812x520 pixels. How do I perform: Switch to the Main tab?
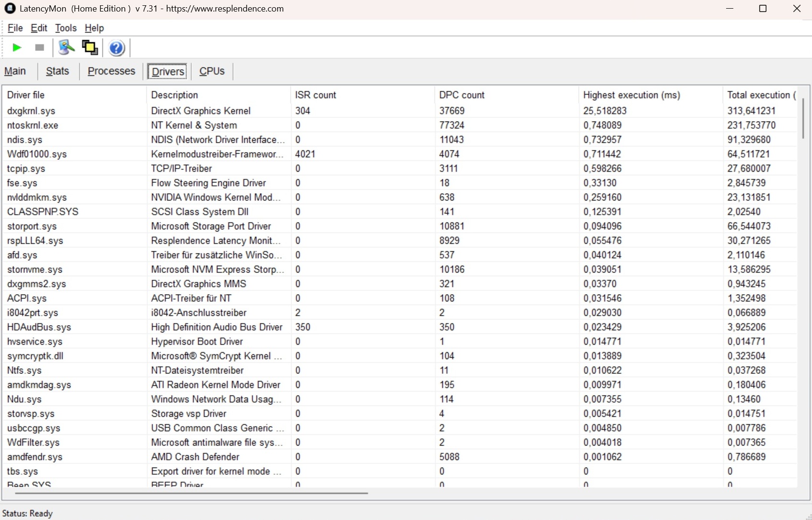coord(15,71)
